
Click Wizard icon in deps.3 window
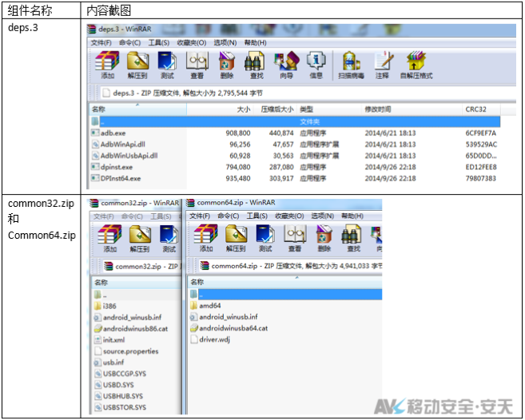pyautogui.click(x=287, y=65)
